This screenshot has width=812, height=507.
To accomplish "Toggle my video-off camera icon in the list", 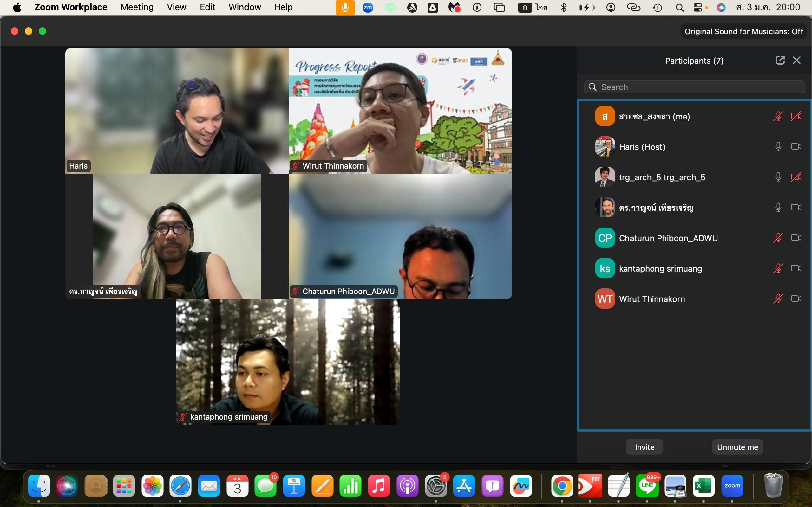I will [796, 116].
